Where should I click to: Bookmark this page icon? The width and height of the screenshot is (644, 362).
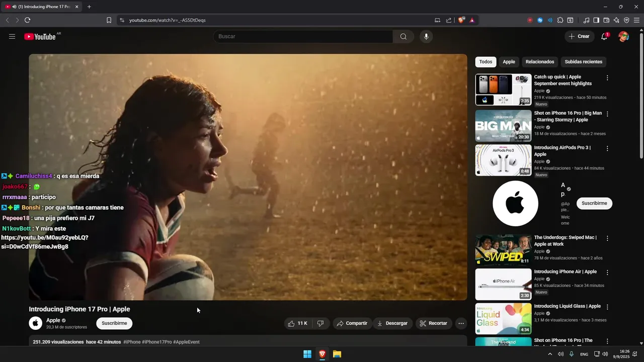tap(109, 20)
